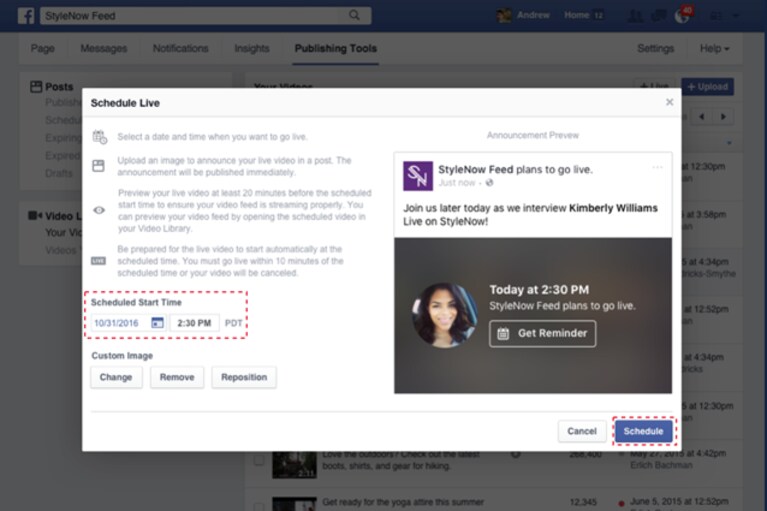Open the Publishing Tools tab

pyautogui.click(x=336, y=48)
